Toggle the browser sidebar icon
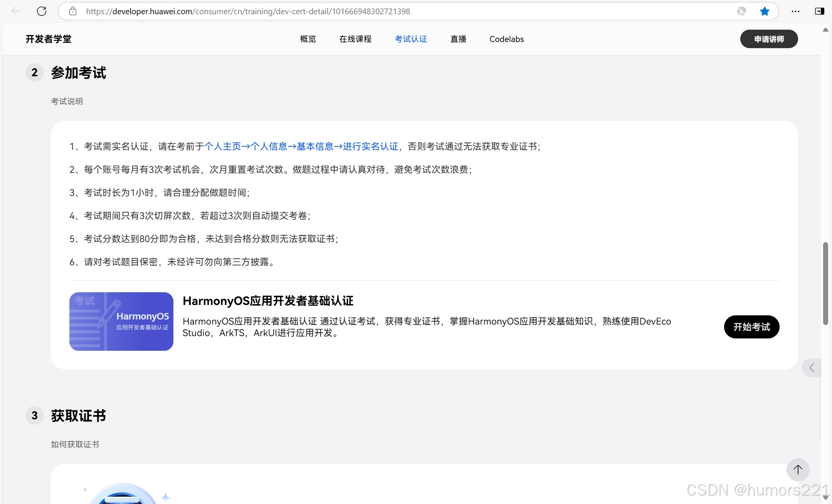832x504 pixels. 819,11
